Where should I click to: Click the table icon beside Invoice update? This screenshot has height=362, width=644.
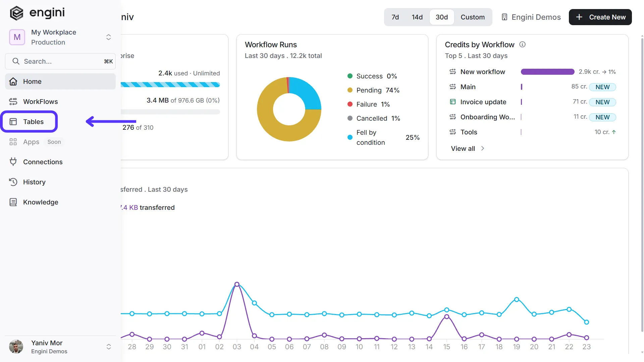(x=452, y=102)
